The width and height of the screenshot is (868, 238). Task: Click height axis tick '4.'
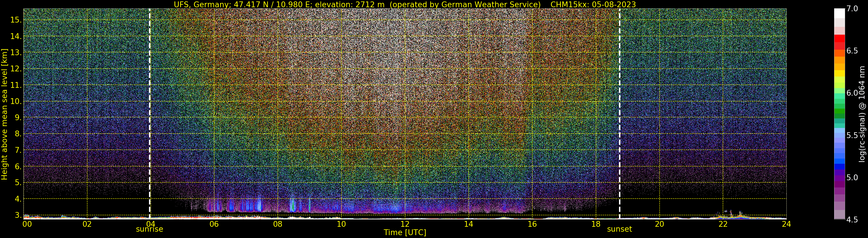(x=18, y=199)
